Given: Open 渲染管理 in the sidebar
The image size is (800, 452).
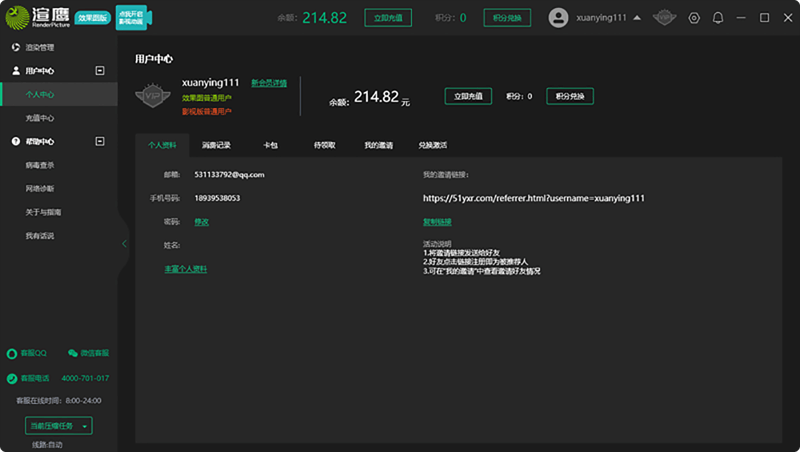Looking at the screenshot, I should tap(40, 47).
